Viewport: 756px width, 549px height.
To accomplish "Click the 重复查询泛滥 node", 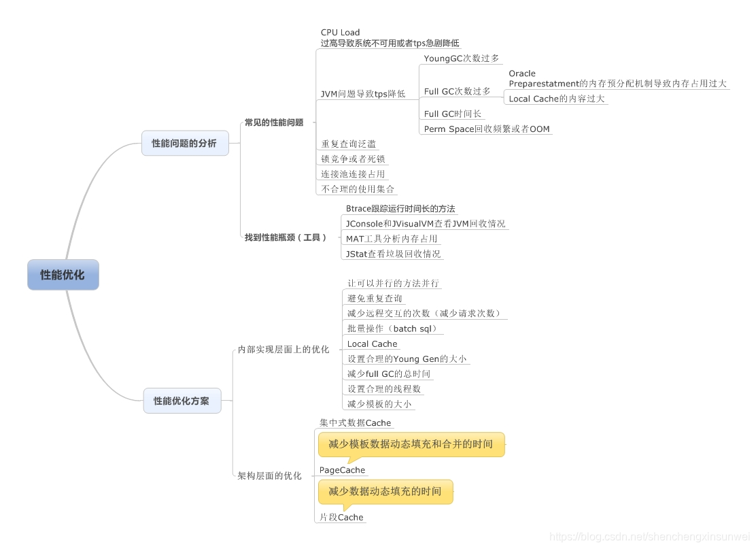I will (x=348, y=144).
